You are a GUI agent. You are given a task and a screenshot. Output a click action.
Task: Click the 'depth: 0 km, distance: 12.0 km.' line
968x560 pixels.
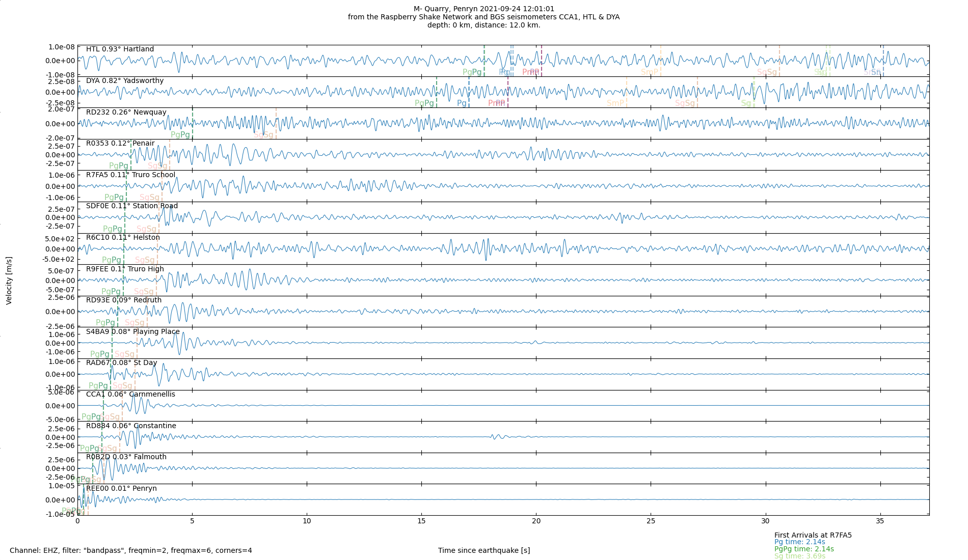tap(484, 25)
